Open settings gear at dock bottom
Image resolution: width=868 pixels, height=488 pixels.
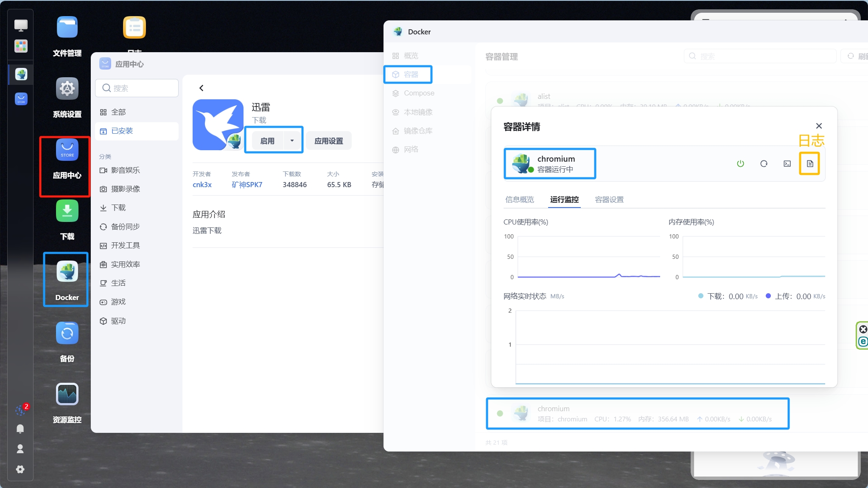point(20,469)
